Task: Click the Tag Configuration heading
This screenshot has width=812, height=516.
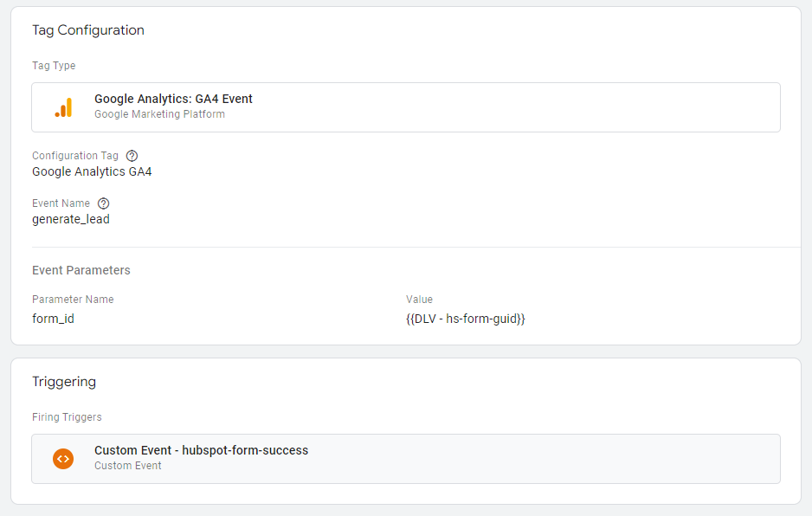Action: click(x=88, y=30)
